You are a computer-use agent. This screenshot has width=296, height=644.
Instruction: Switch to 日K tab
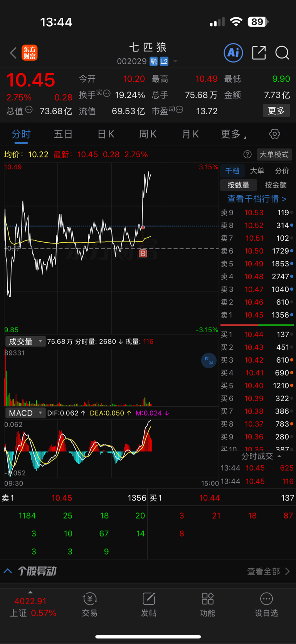pyautogui.click(x=106, y=134)
